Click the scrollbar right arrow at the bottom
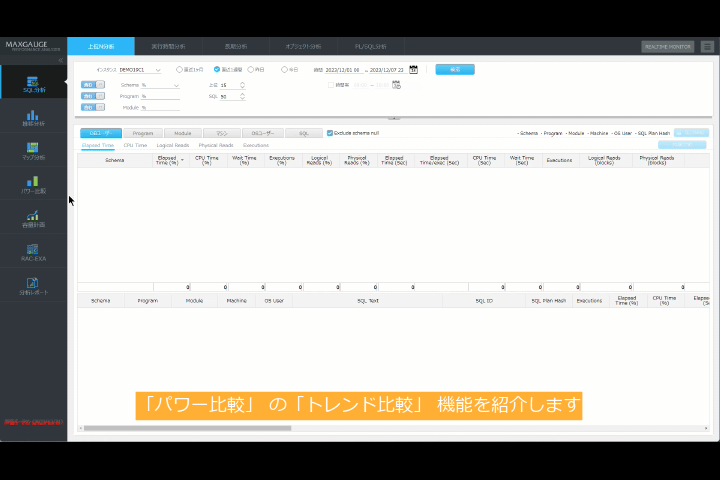 pyautogui.click(x=706, y=428)
